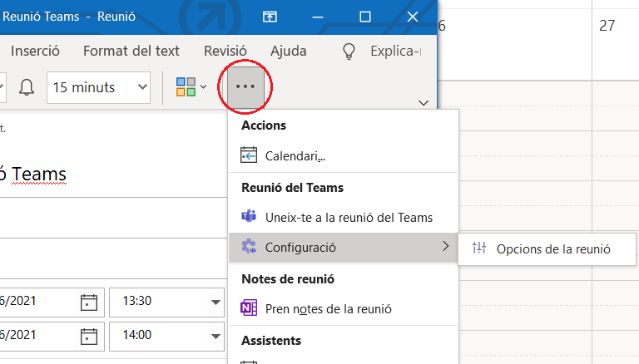This screenshot has height=364, width=639.
Task: Click Pren notes de la reunió
Action: click(x=328, y=309)
